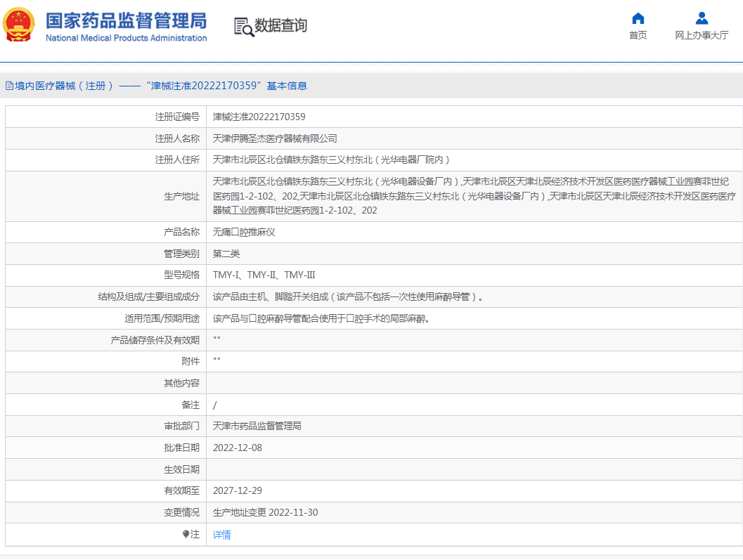Screen dimensions: 743x560
Task: Select the 注册人住所 address ending 光华电器厂院内
Action: [331, 159]
